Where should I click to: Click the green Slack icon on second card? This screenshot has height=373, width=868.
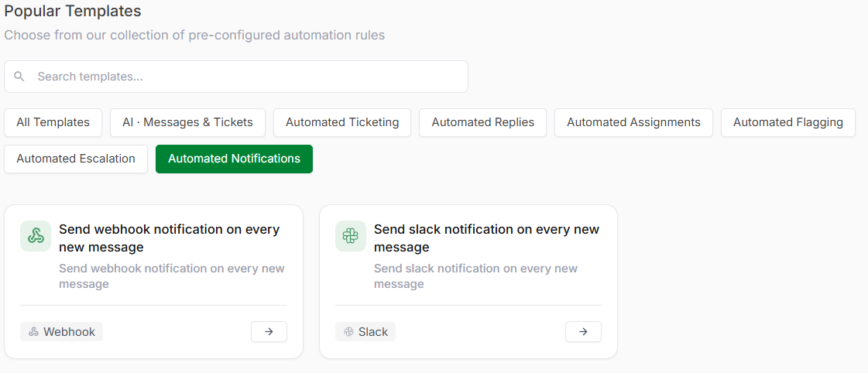[351, 236]
